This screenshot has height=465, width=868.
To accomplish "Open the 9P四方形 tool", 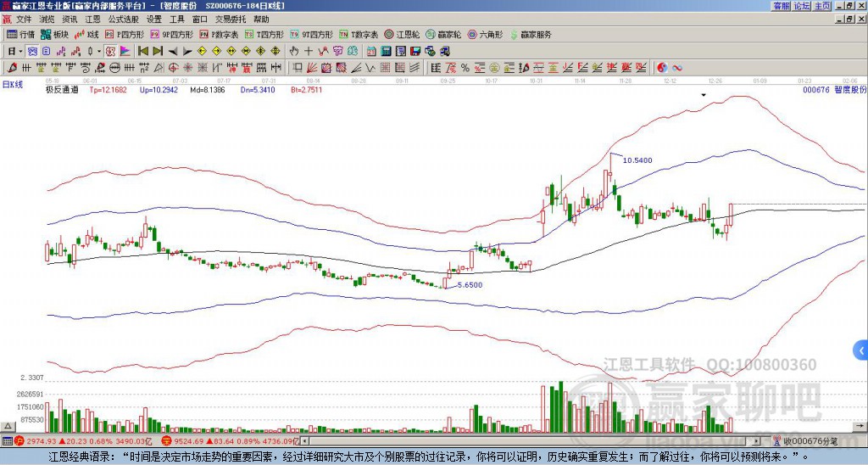I will 172,34.
